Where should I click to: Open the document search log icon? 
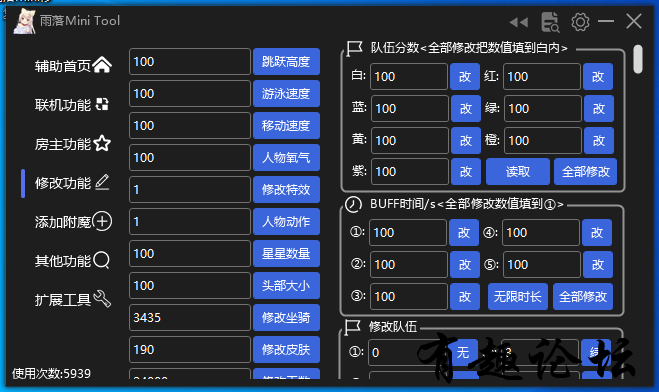point(550,22)
